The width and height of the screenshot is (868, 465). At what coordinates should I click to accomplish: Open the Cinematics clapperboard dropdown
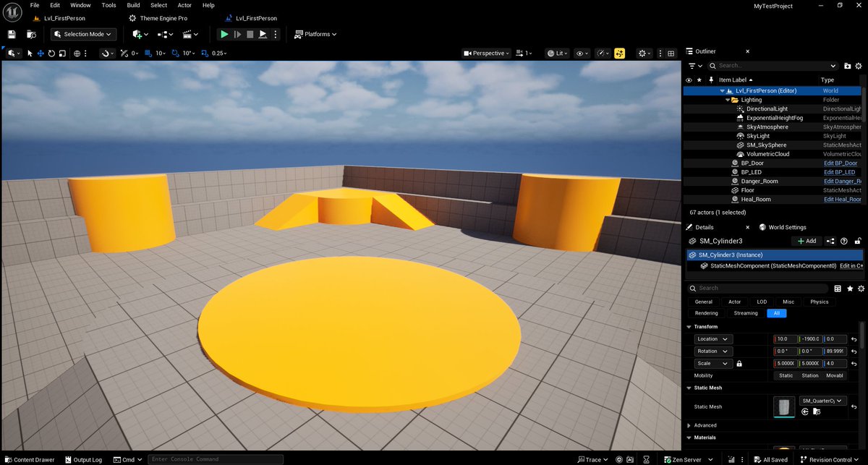click(x=190, y=34)
